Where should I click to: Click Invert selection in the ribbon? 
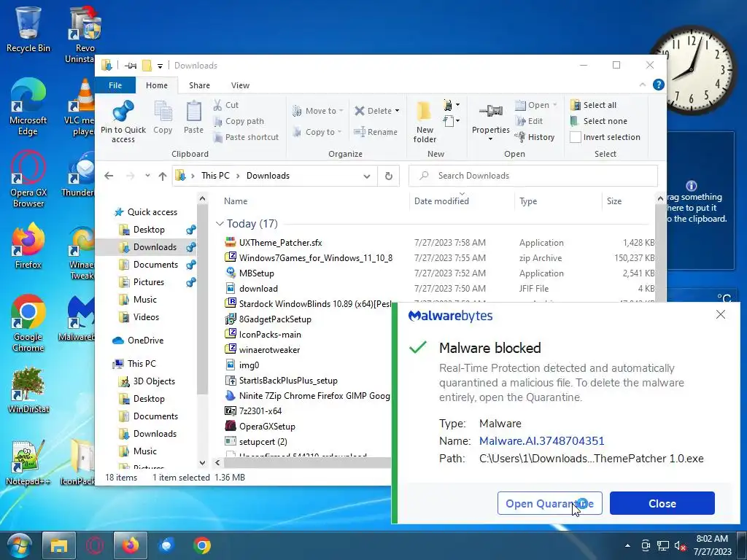pyautogui.click(x=605, y=137)
